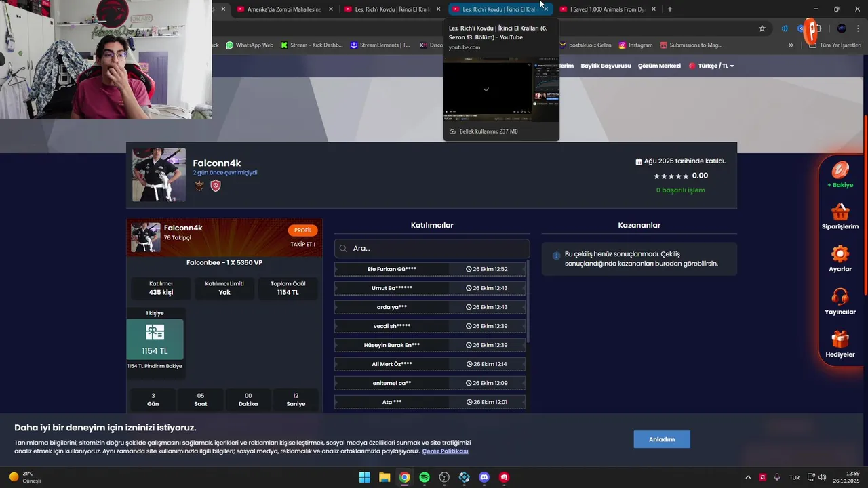Image resolution: width=868 pixels, height=488 pixels.
Task: Open a new browser tab
Action: 670,9
